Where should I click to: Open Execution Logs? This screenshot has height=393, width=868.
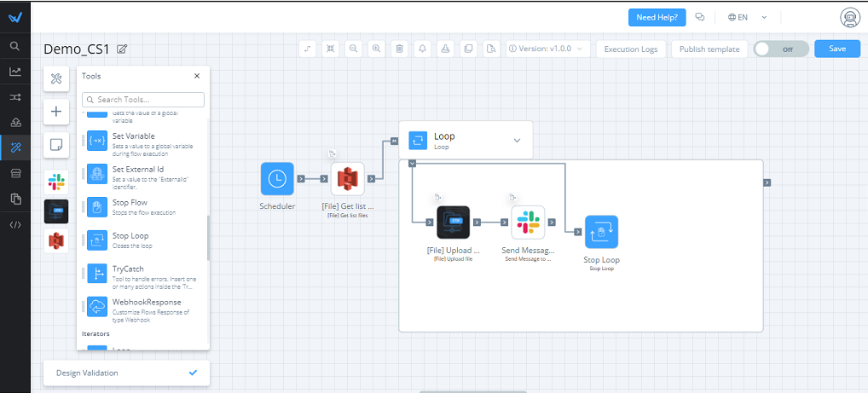pyautogui.click(x=631, y=49)
